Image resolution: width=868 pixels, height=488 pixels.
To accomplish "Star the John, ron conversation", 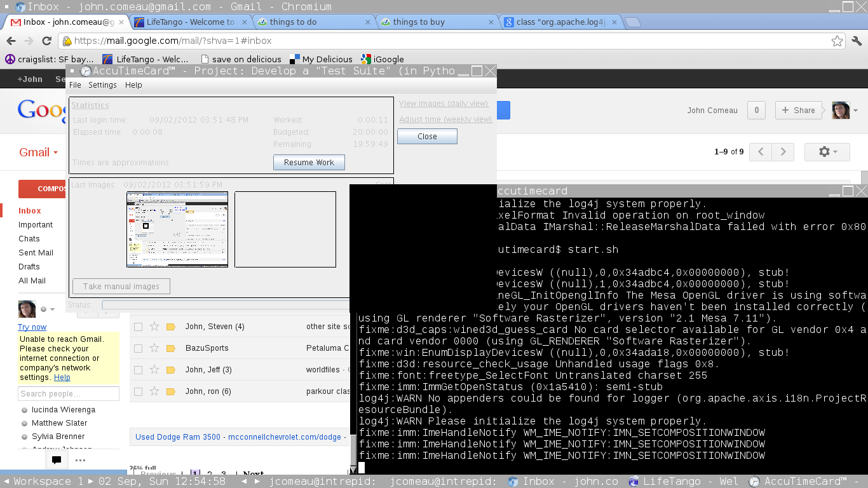I will (x=154, y=391).
